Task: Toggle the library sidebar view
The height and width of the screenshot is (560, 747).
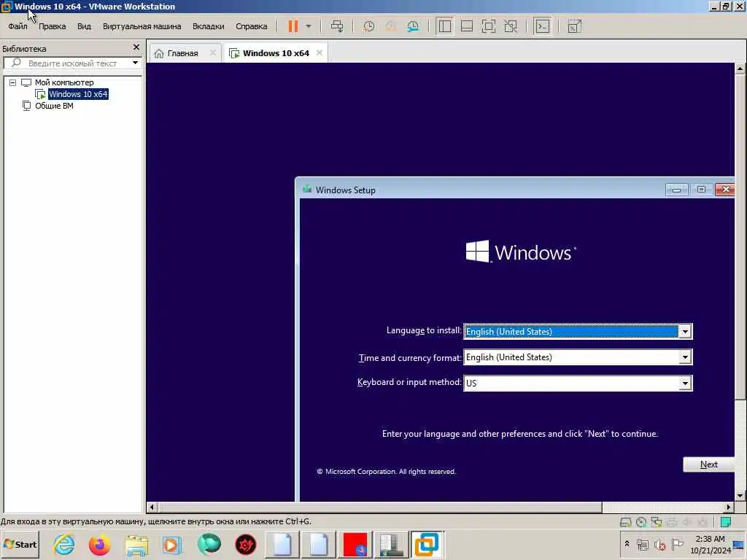Action: [444, 26]
